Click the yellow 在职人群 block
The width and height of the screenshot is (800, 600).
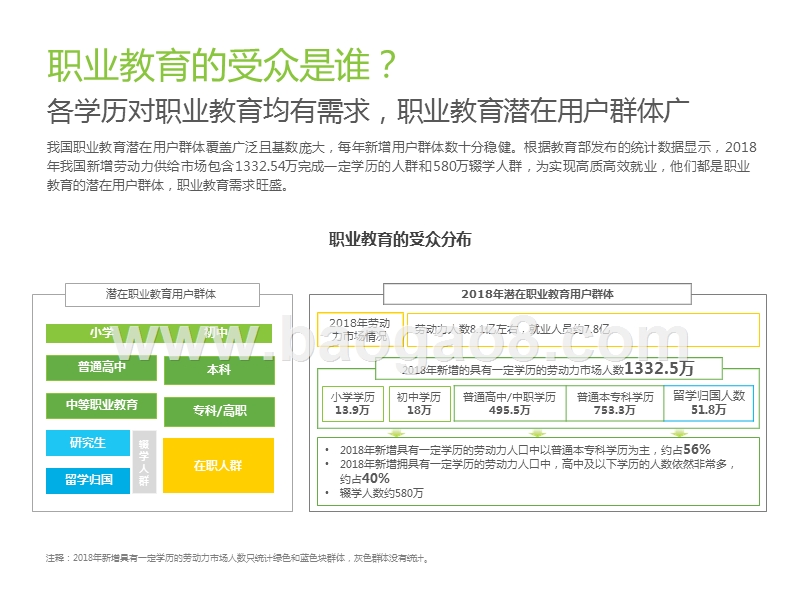[218, 465]
